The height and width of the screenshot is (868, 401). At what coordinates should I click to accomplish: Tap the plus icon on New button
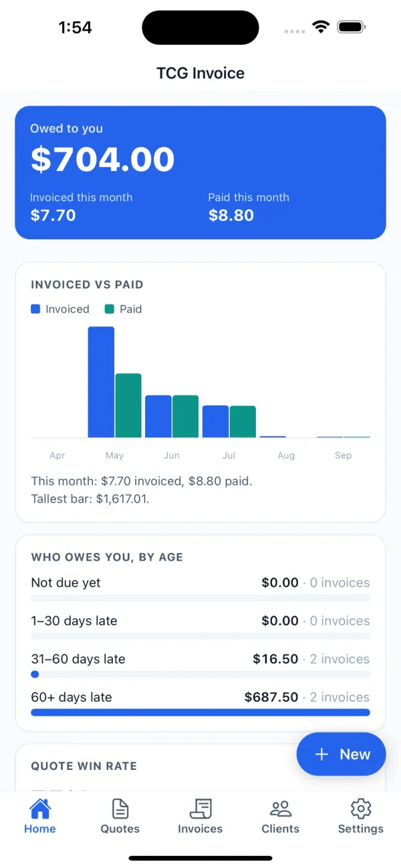click(321, 754)
